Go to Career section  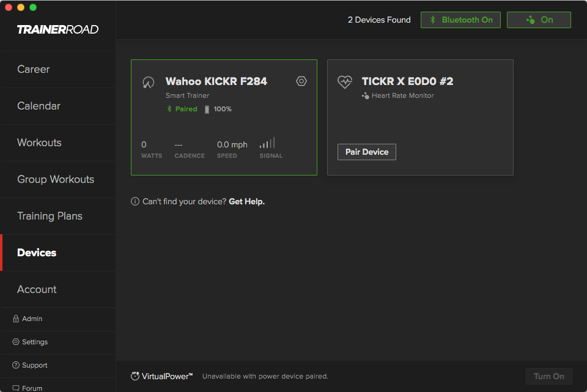point(58,69)
